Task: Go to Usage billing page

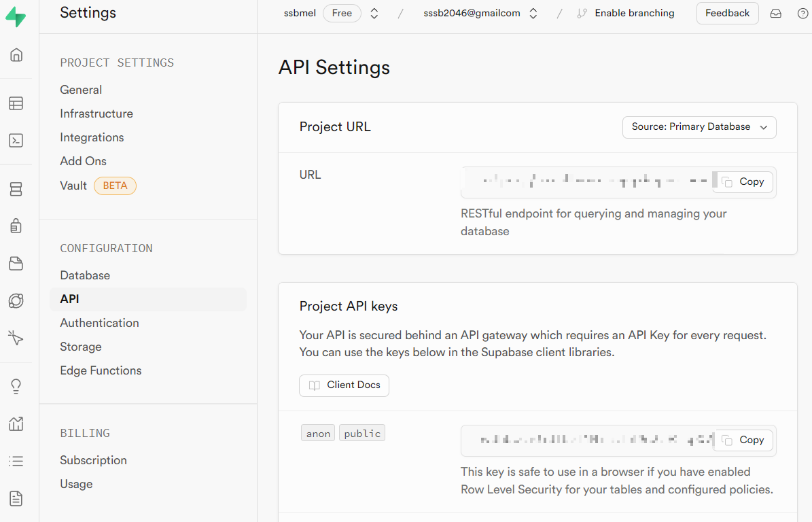Action: [76, 484]
